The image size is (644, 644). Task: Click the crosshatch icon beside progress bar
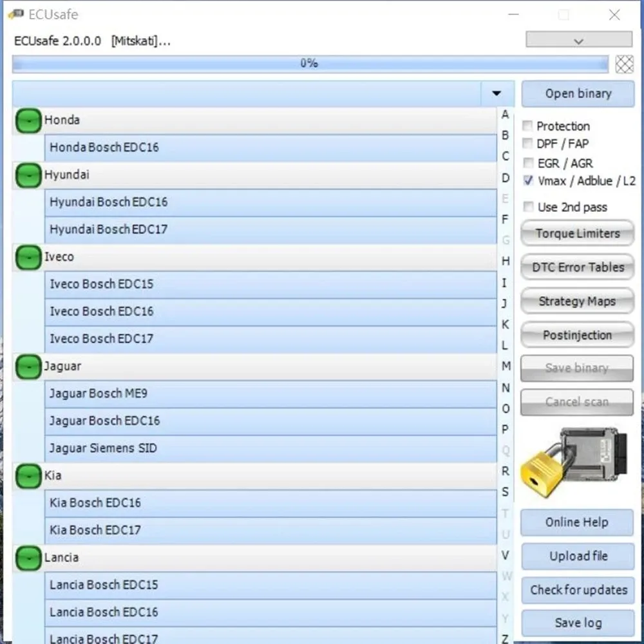(624, 64)
